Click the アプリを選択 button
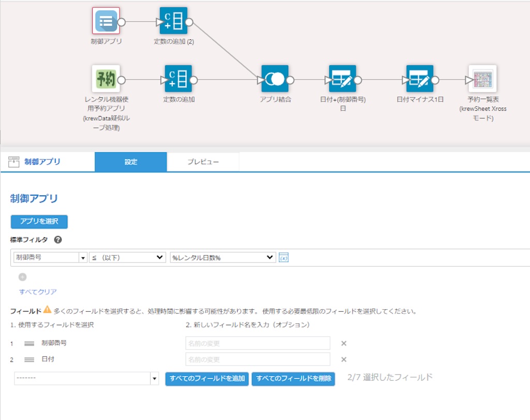The image size is (530, 420). [39, 222]
